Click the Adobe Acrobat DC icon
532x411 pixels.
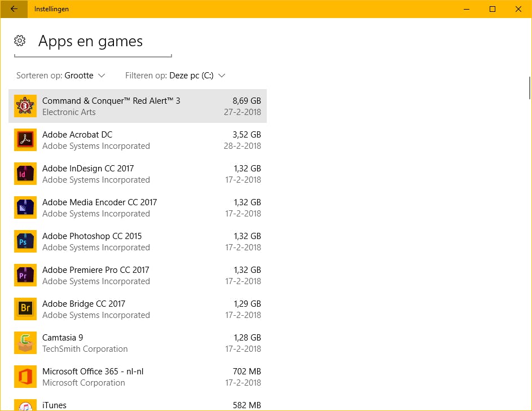point(25,140)
